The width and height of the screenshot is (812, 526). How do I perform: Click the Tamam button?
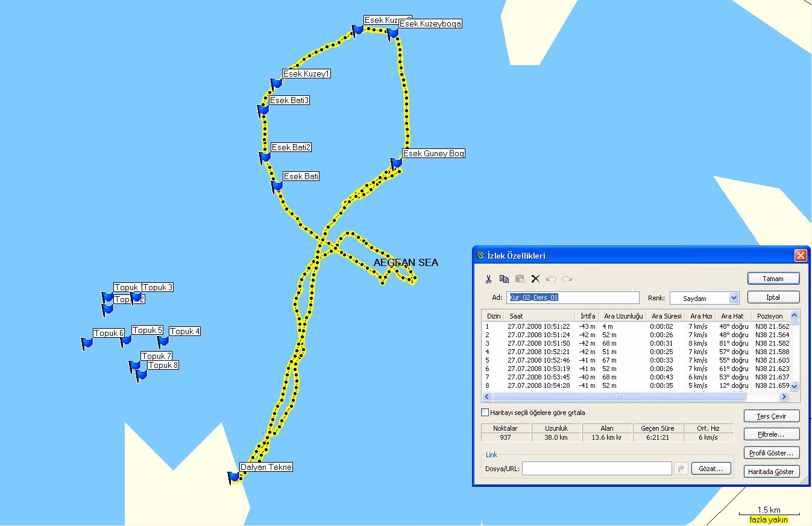(773, 279)
